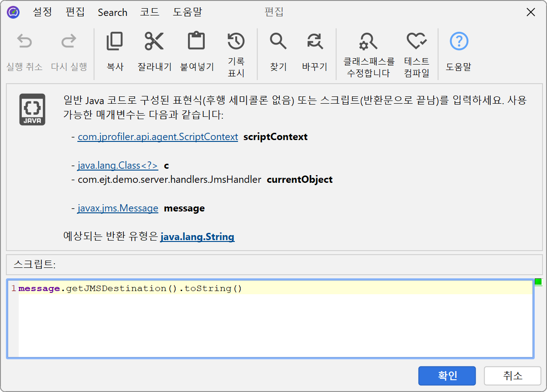Screen dimensions: 547x392
Task: Click the Copy (복사) icon
Action: click(x=115, y=41)
